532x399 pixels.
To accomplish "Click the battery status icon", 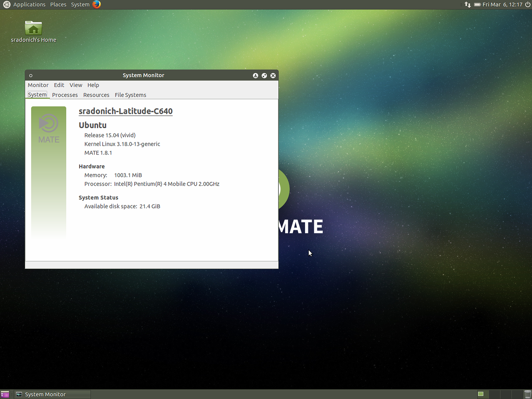I will click(x=477, y=4).
